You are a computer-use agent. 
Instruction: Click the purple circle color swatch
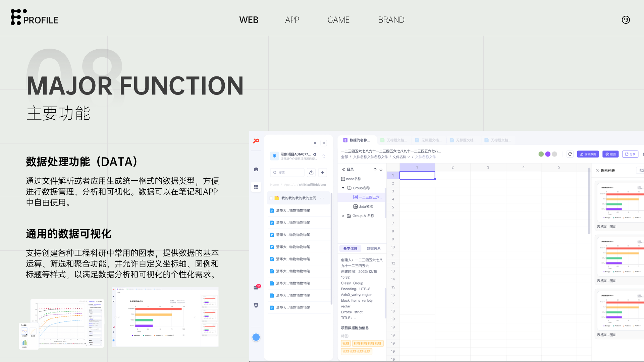pos(548,154)
